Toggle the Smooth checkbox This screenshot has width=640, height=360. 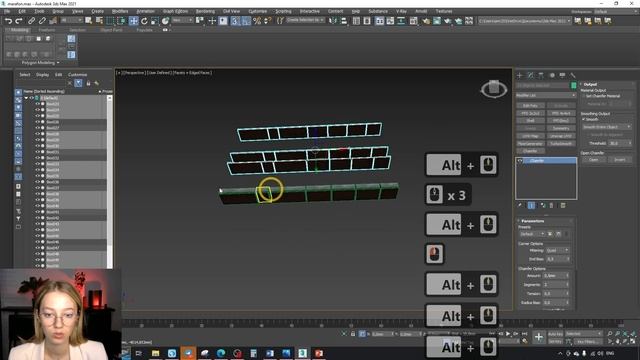point(584,120)
